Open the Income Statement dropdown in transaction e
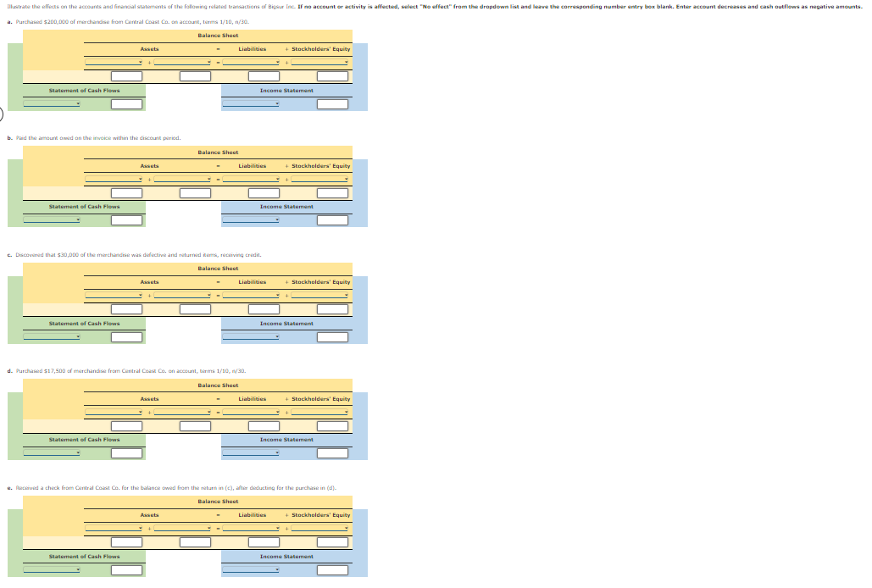This screenshot has height=588, width=872. pos(250,569)
